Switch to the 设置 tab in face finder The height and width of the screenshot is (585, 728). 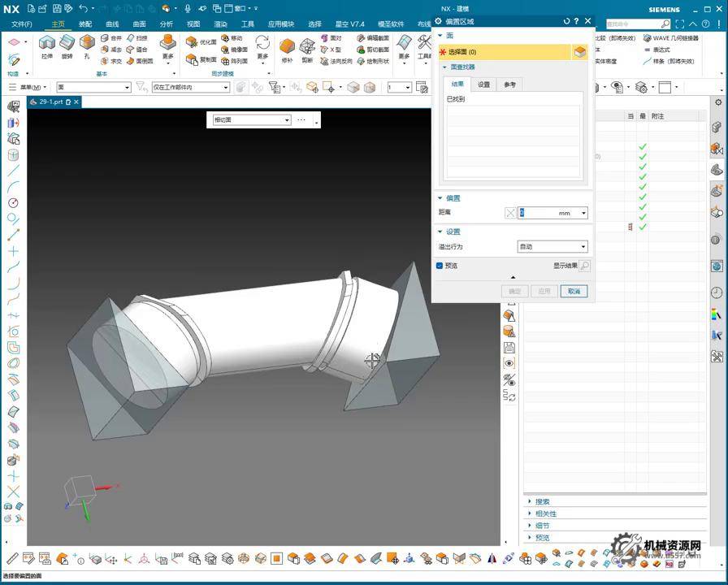coord(483,84)
